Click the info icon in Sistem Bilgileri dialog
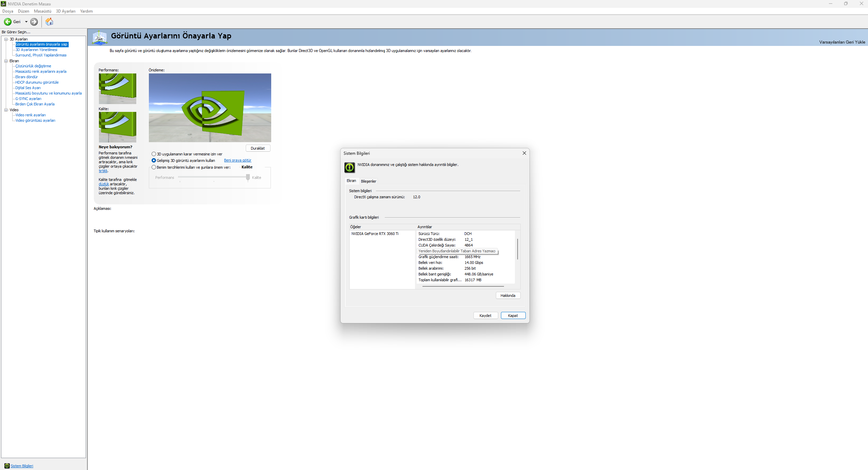This screenshot has height=470, width=868. point(349,167)
